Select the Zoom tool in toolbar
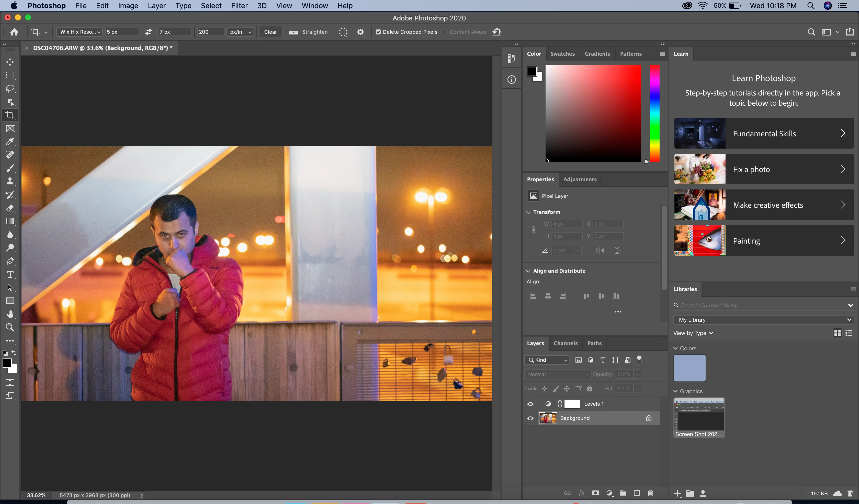 tap(10, 328)
